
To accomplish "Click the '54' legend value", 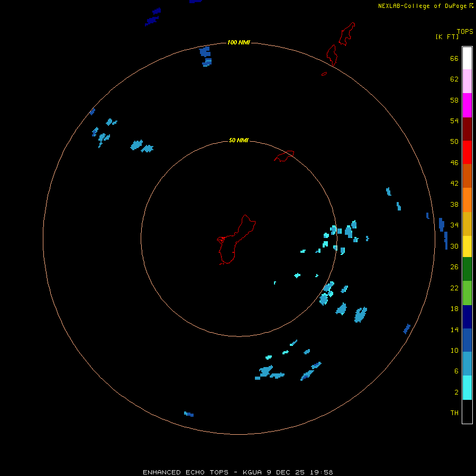I will click(454, 121).
